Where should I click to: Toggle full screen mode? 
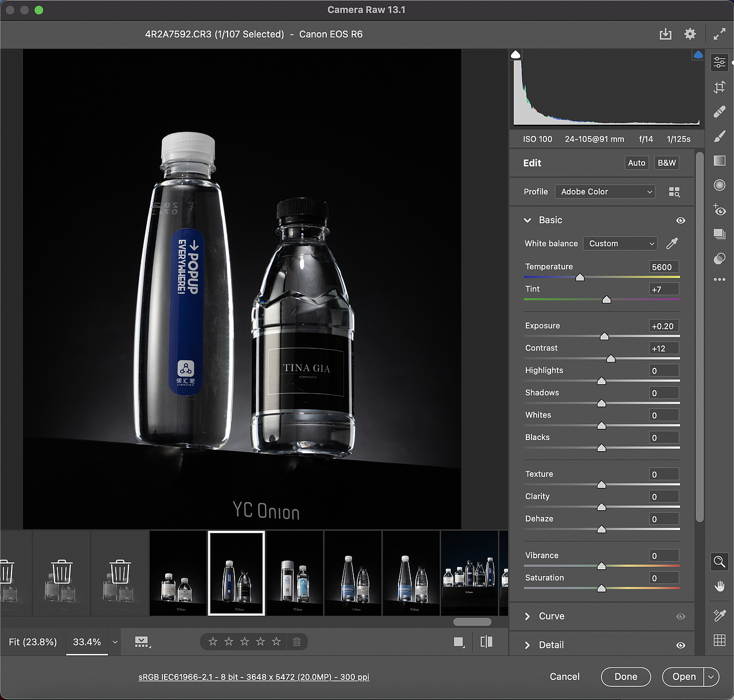719,34
